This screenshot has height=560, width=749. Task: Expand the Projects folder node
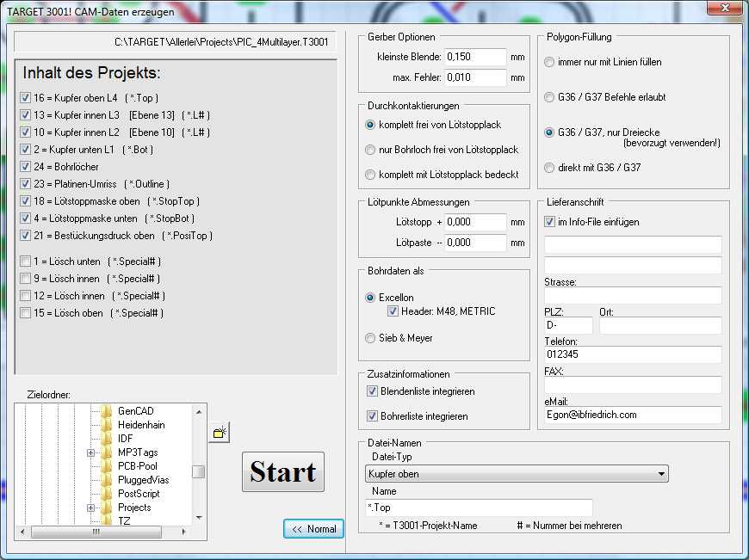point(90,508)
